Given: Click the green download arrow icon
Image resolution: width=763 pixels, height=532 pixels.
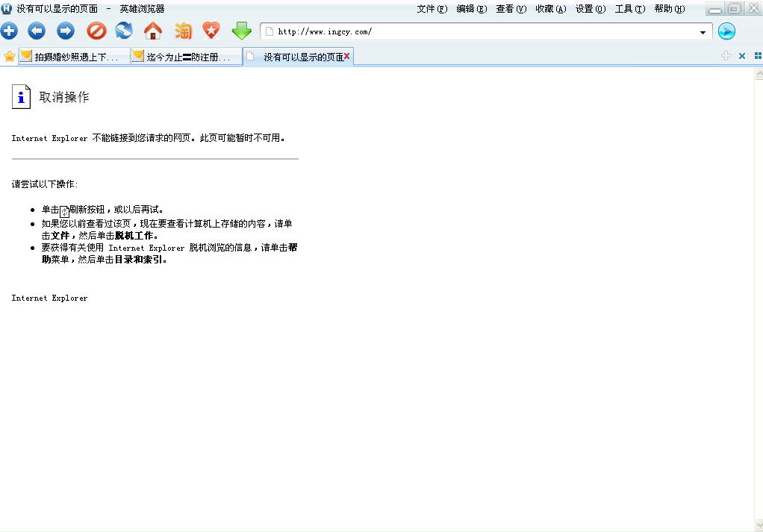Looking at the screenshot, I should coord(241,31).
